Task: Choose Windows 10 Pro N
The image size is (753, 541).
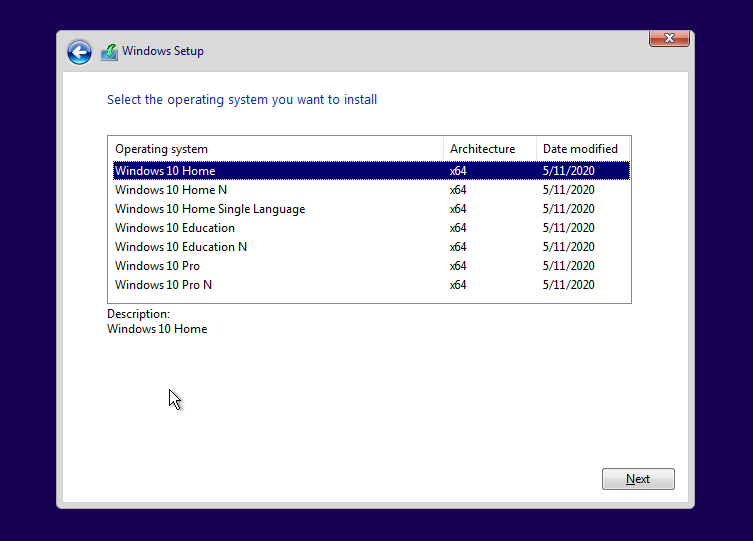Action: pos(163,285)
